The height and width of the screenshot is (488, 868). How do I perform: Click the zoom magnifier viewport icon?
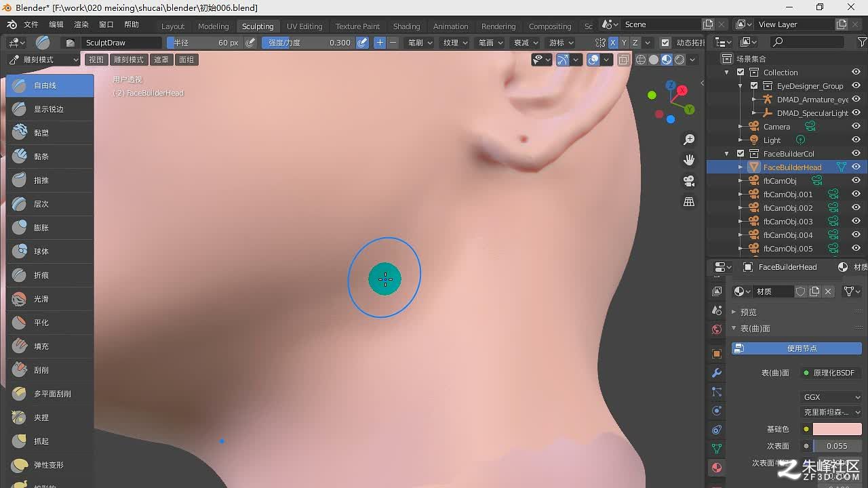click(689, 140)
